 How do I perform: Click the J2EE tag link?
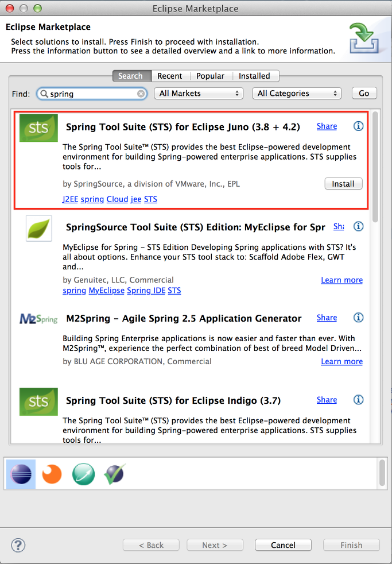[70, 199]
